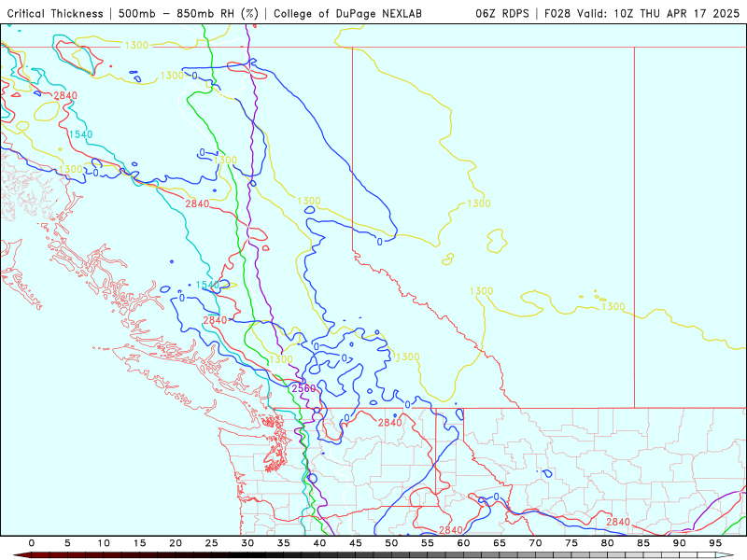Viewport: 747px width, 560px height.
Task: Click the "75" value on the colorbar scale
Action: click(x=571, y=543)
